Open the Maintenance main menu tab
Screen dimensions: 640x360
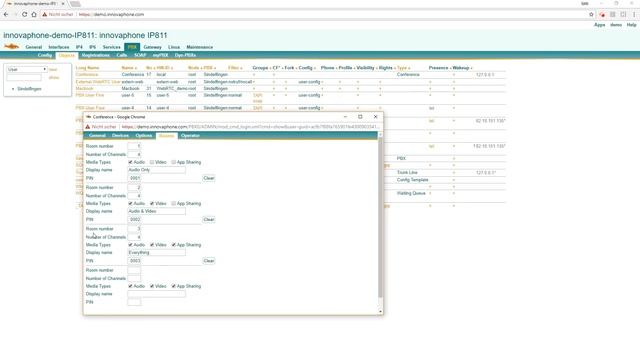click(x=200, y=47)
